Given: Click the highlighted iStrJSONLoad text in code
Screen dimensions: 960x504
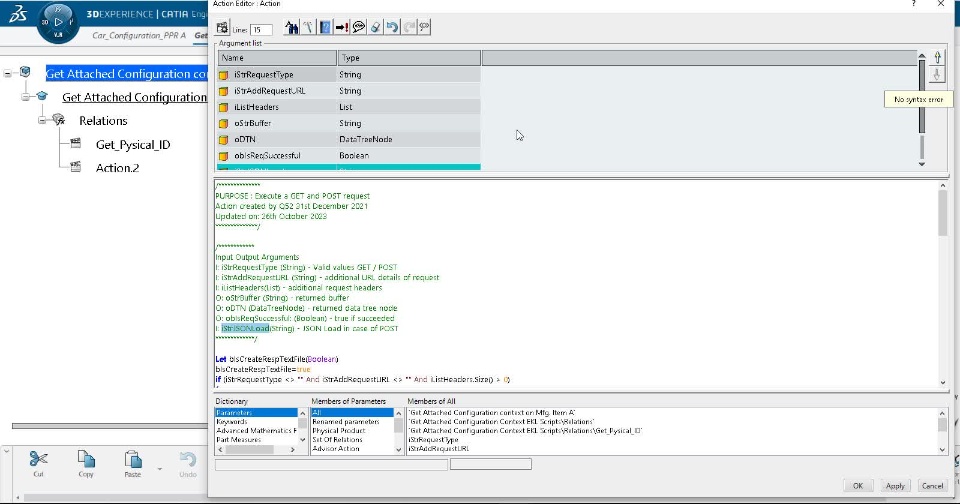Looking at the screenshot, I should click(246, 328).
